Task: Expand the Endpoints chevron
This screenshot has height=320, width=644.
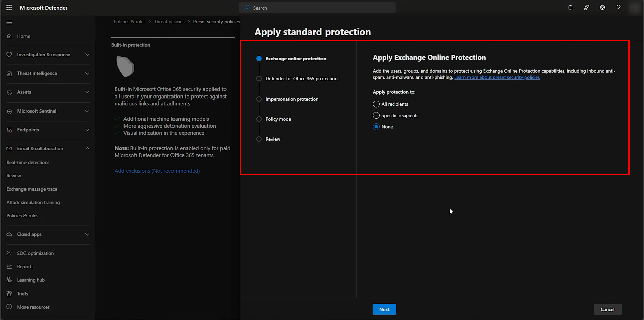Action: coord(87,130)
